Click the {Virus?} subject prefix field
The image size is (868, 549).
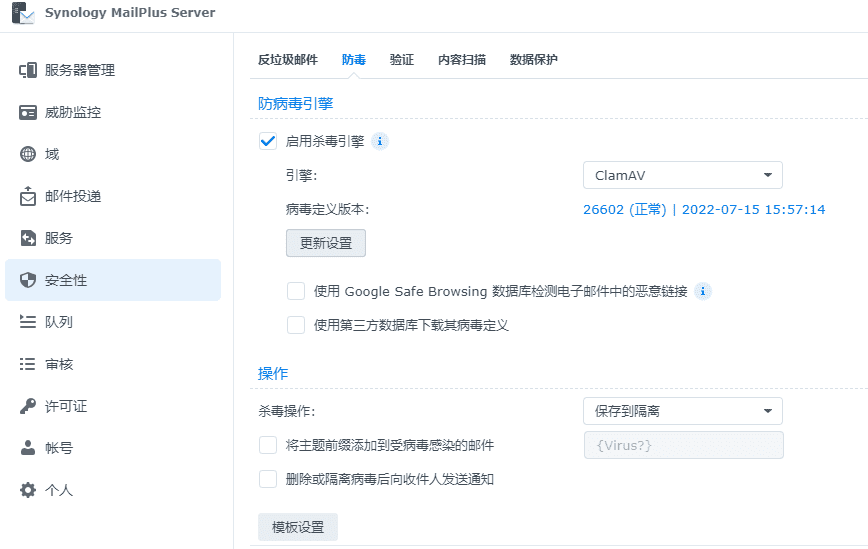click(683, 445)
